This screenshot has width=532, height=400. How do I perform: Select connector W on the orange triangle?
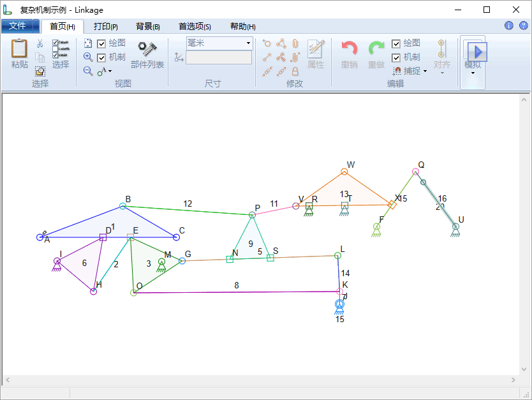click(x=344, y=172)
